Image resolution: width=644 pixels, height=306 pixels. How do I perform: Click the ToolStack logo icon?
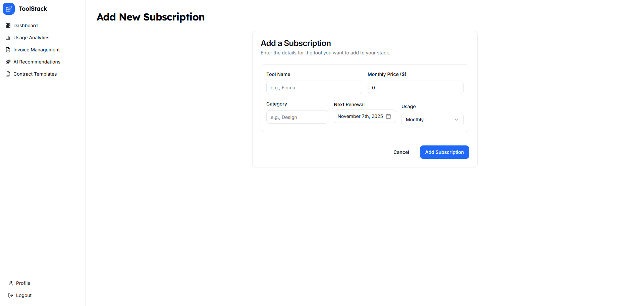pyautogui.click(x=9, y=9)
